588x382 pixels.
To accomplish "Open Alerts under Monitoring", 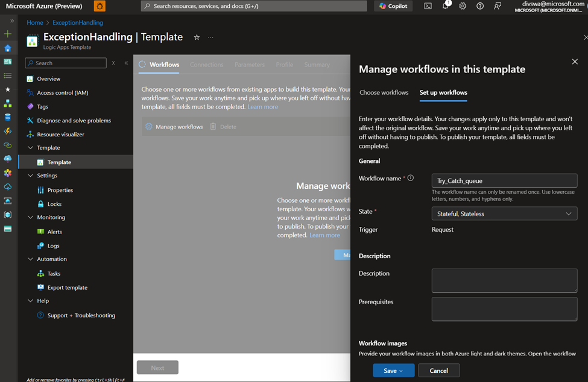I will coord(54,232).
